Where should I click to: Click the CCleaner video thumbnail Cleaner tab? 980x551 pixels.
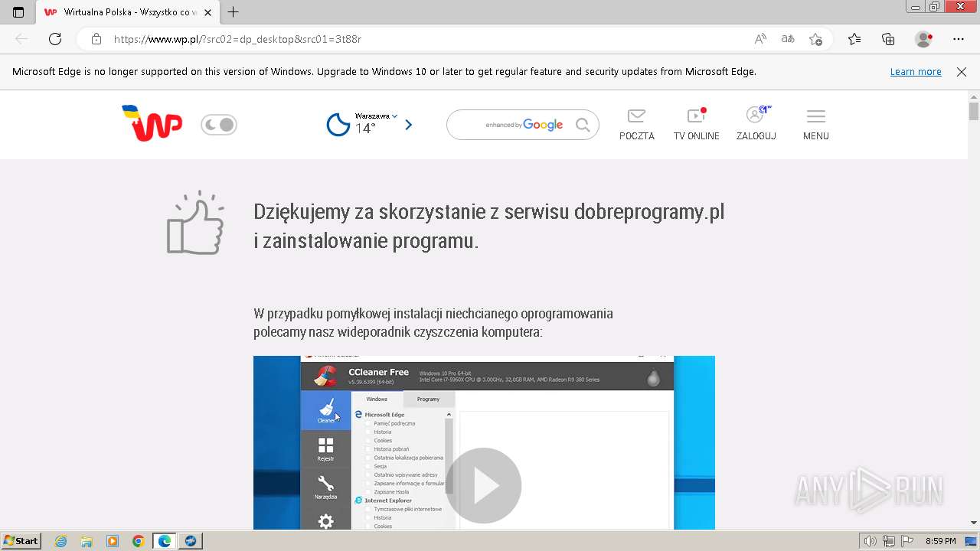pyautogui.click(x=325, y=410)
